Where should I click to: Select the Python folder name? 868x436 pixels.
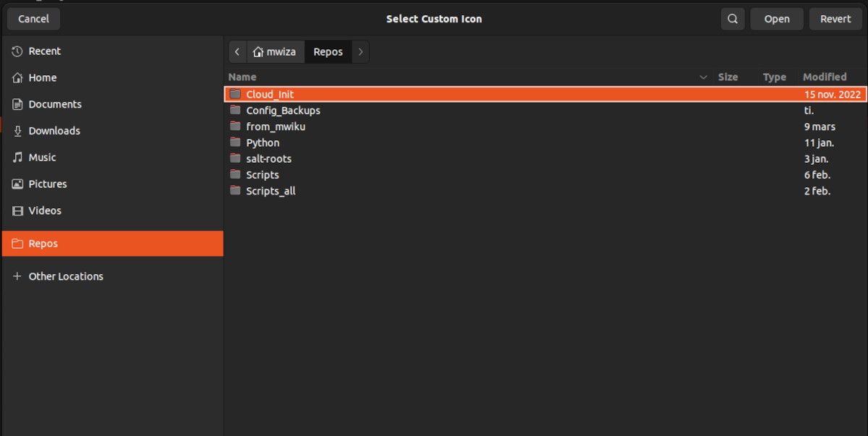pyautogui.click(x=263, y=142)
